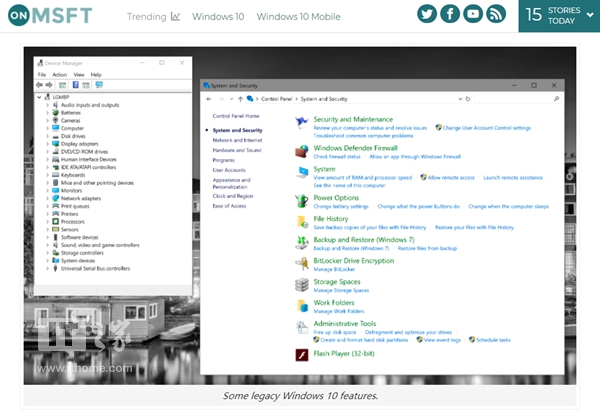
Task: Open the View menu in Device Manager
Action: (78, 74)
